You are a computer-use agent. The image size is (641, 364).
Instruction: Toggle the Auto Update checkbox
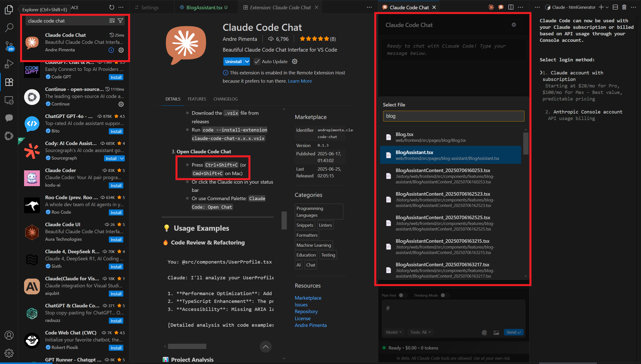coord(257,62)
